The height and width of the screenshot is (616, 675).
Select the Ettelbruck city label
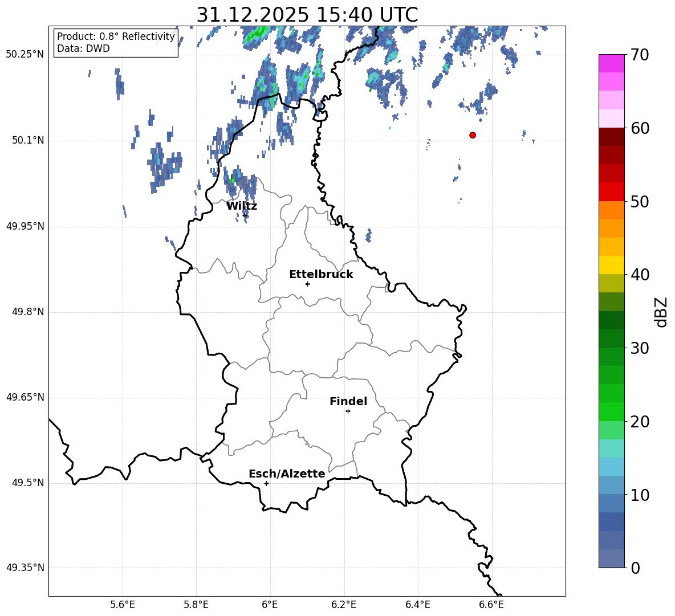321,274
